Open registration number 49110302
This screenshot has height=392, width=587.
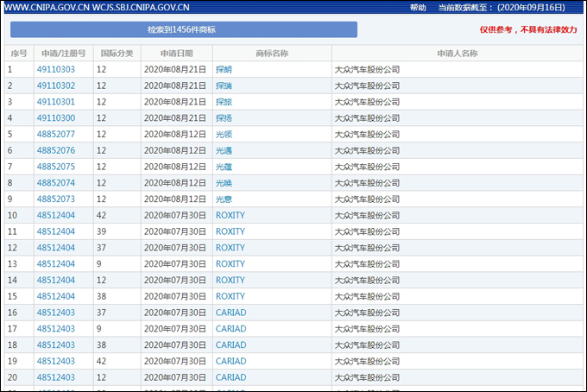pyautogui.click(x=56, y=85)
